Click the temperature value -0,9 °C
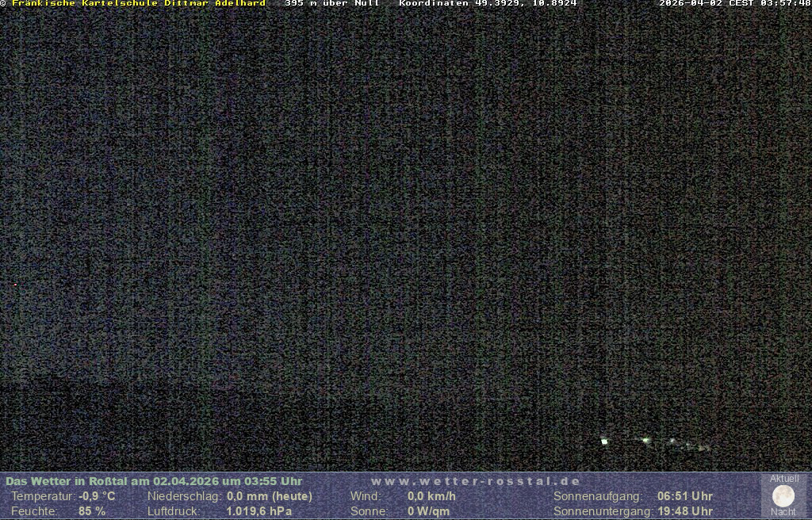This screenshot has height=520, width=812. [x=97, y=496]
